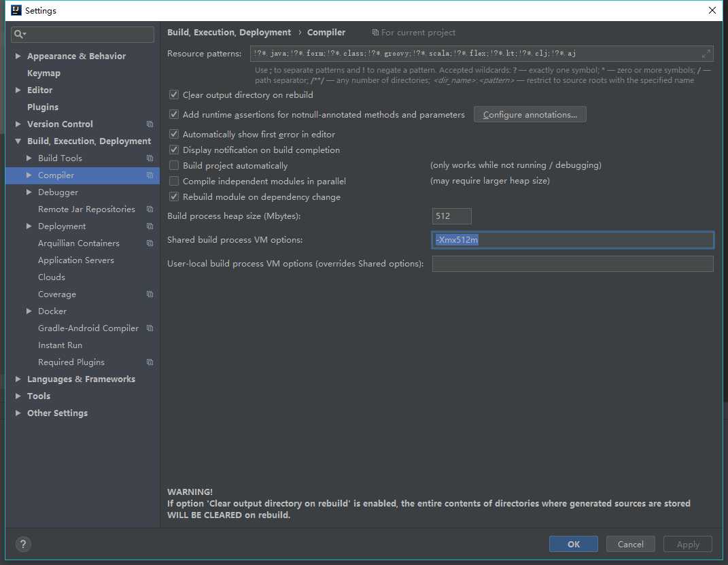
Task: Toggle Clear output directory on rebuild
Action: (174, 95)
